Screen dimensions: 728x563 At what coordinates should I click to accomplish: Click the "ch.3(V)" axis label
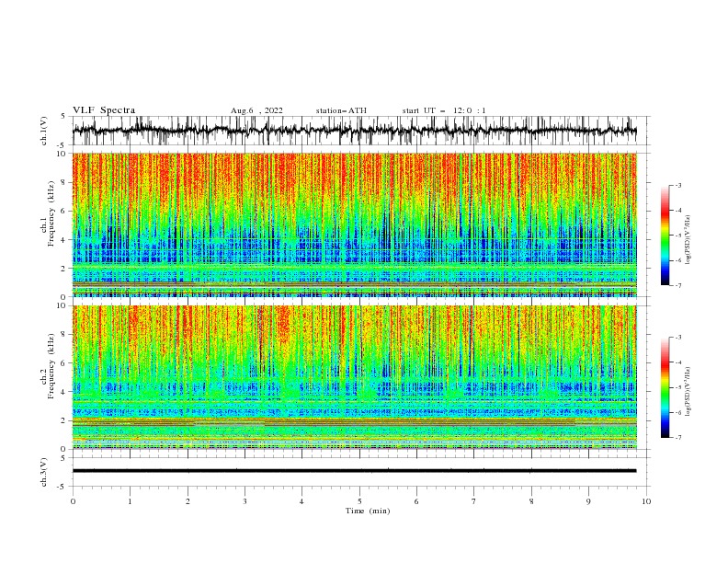pyautogui.click(x=44, y=472)
